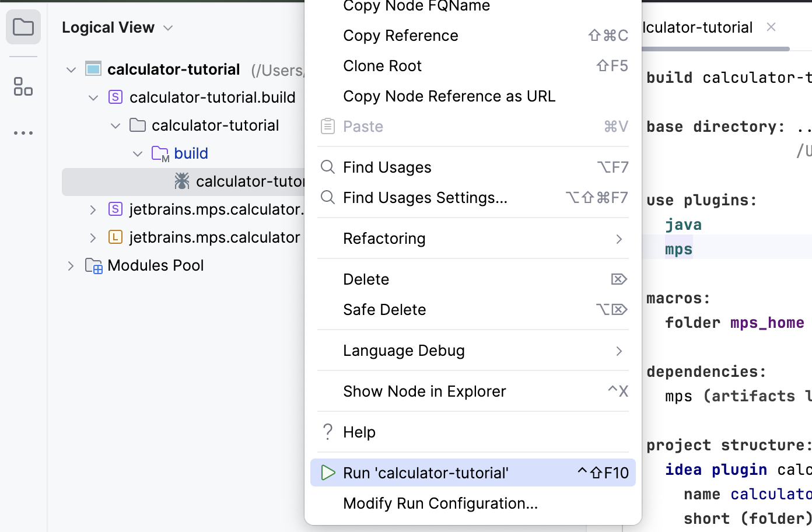The image size is (812, 532).
Task: Click the jetbrains.mps.calculator language icon
Action: click(116, 237)
